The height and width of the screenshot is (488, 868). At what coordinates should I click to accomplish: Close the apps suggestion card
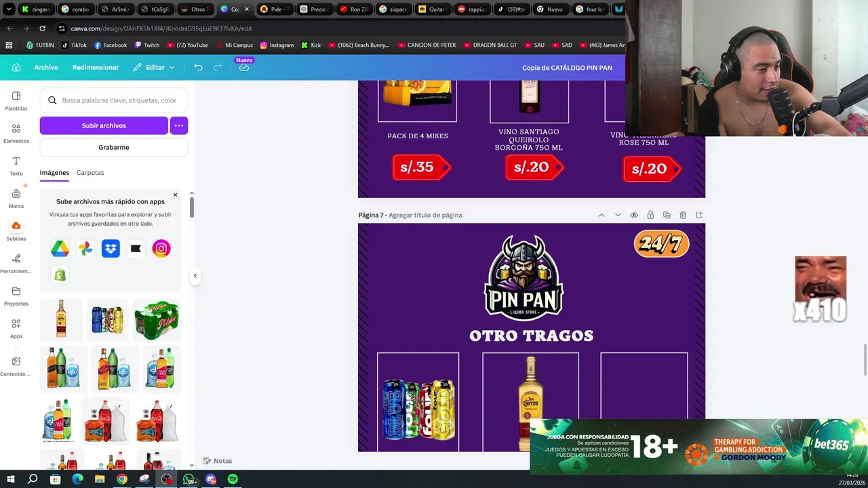click(175, 195)
